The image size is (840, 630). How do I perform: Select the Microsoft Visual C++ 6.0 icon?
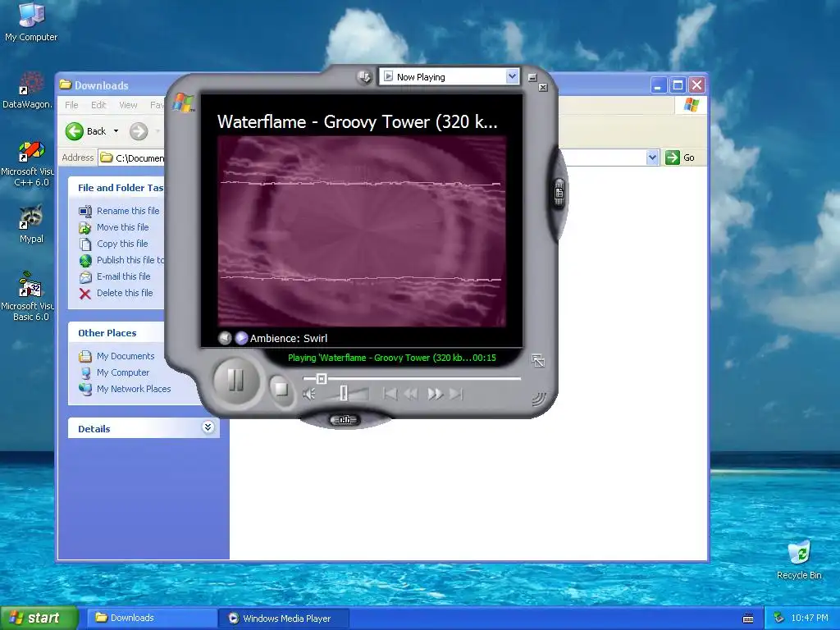[x=27, y=164]
